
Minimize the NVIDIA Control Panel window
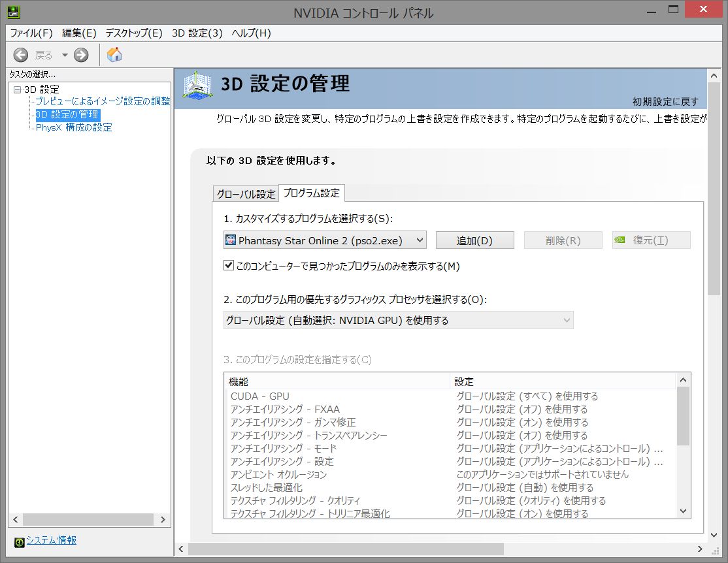click(x=651, y=11)
